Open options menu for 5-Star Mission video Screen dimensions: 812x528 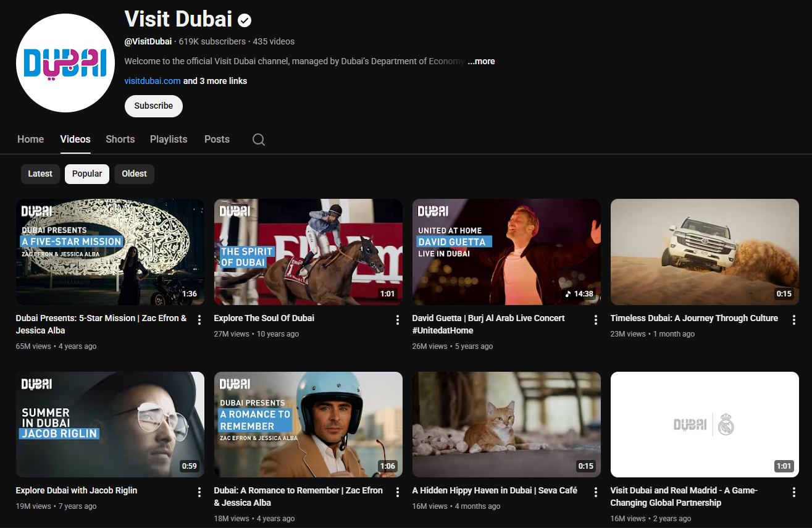point(199,320)
